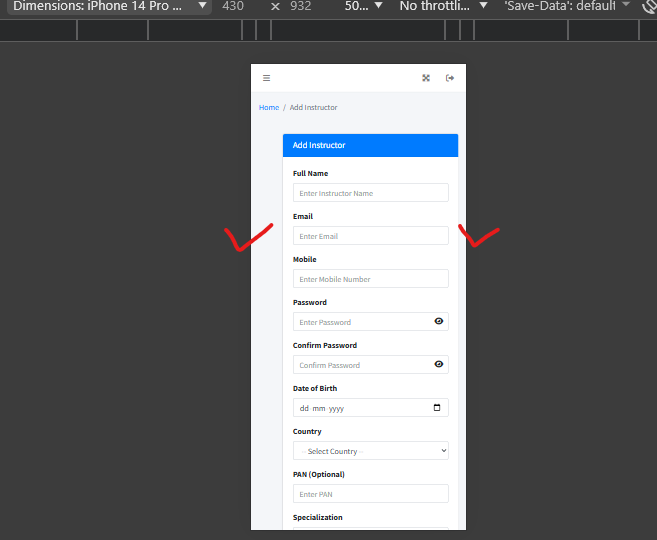Open the calendar picker in Date of Birth

click(x=437, y=408)
